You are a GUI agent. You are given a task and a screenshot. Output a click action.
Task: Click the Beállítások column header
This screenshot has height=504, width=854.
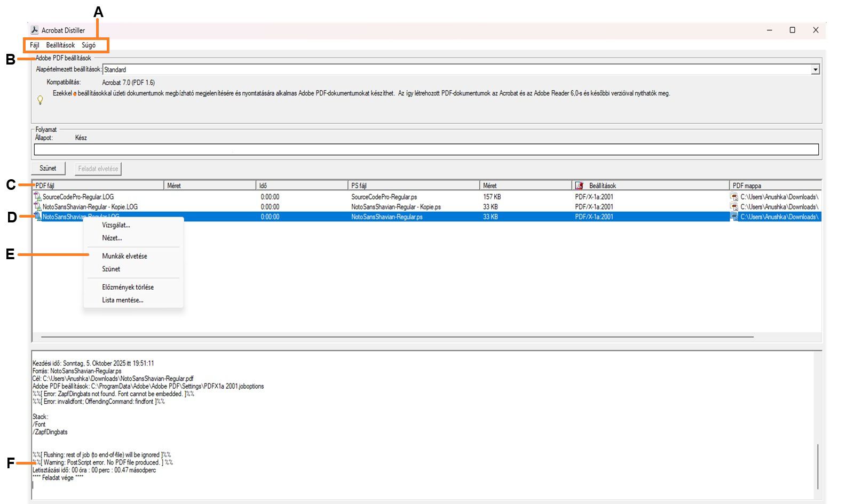pos(651,186)
